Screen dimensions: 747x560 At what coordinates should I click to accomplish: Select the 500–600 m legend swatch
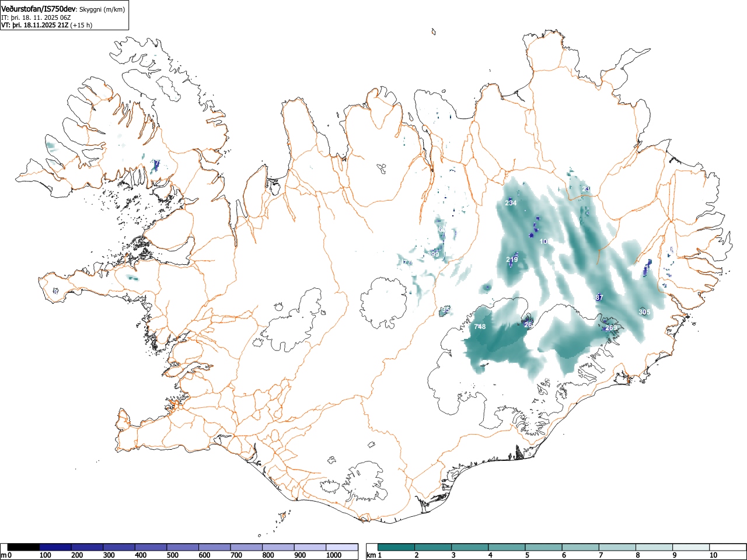tap(183, 547)
